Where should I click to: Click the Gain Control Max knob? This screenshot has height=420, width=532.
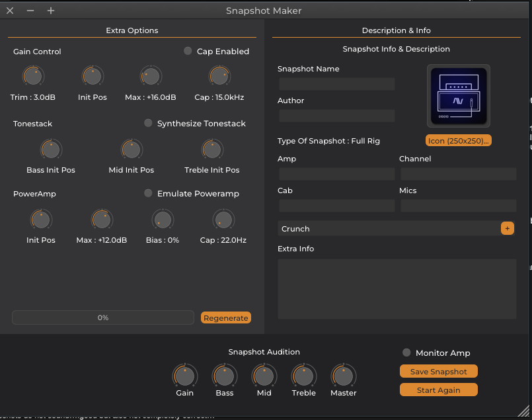coord(150,77)
